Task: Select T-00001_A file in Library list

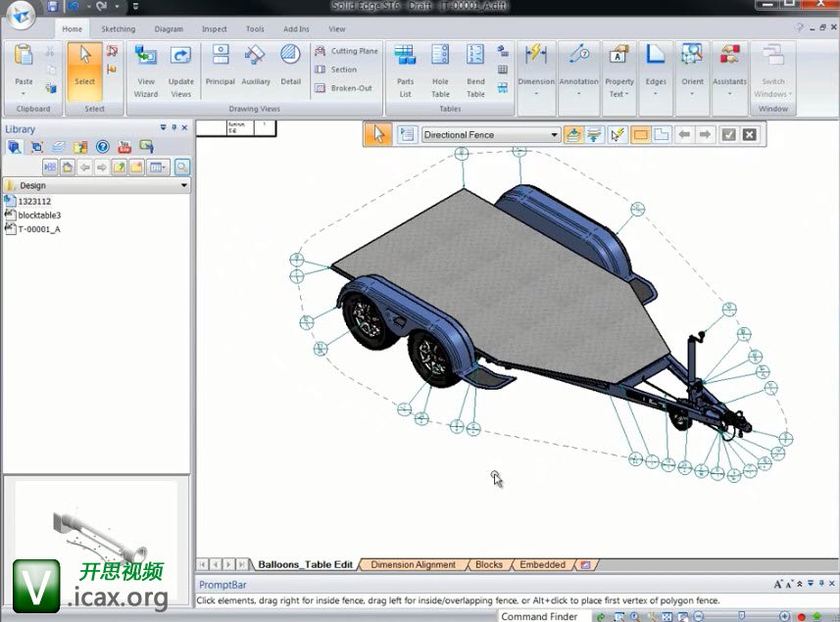Action: 38,229
